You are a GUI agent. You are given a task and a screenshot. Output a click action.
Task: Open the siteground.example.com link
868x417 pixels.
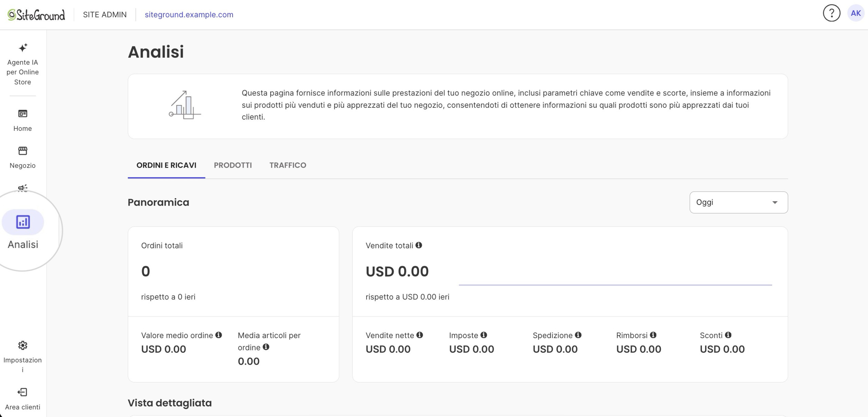point(189,15)
